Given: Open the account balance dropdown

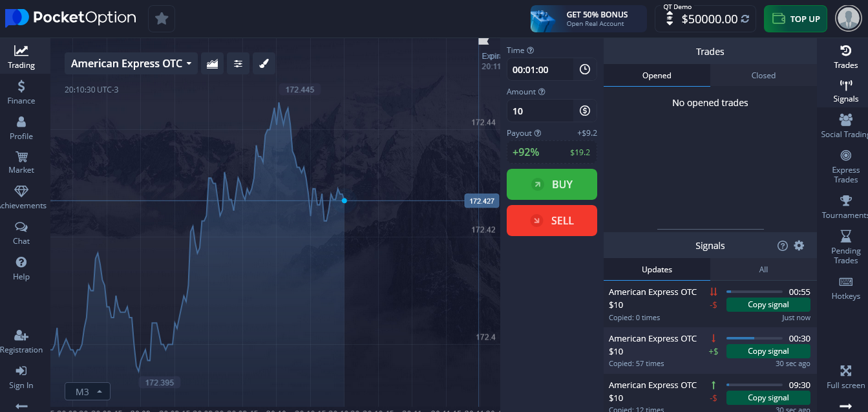Looking at the screenshot, I should [x=704, y=19].
